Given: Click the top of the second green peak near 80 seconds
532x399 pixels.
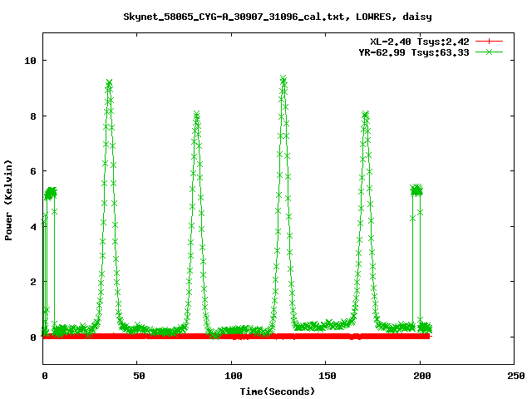Looking at the screenshot, I should (x=197, y=114).
